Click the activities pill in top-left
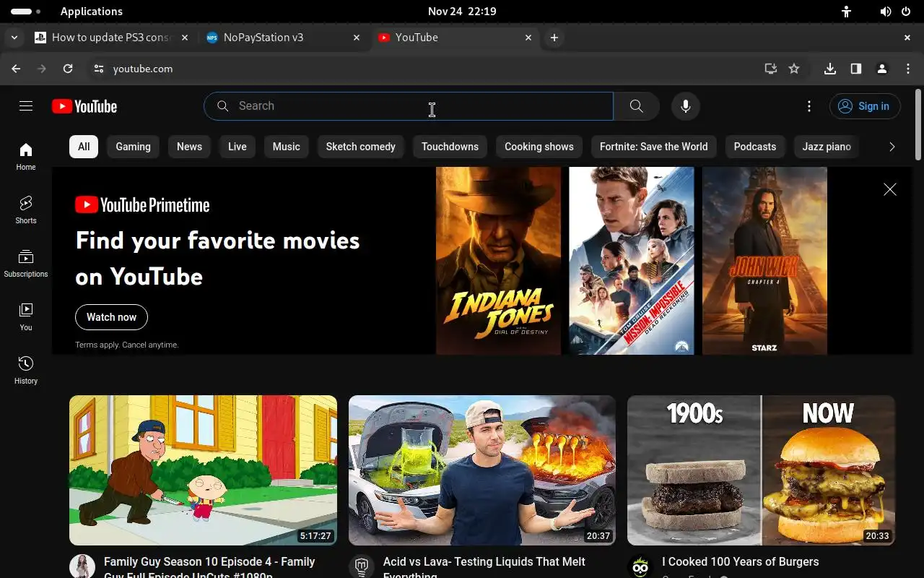Viewport: 924px width, 578px height. pos(26,12)
